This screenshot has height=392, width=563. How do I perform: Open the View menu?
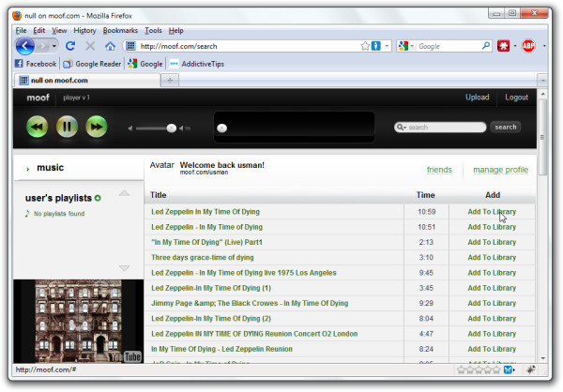[x=59, y=31]
